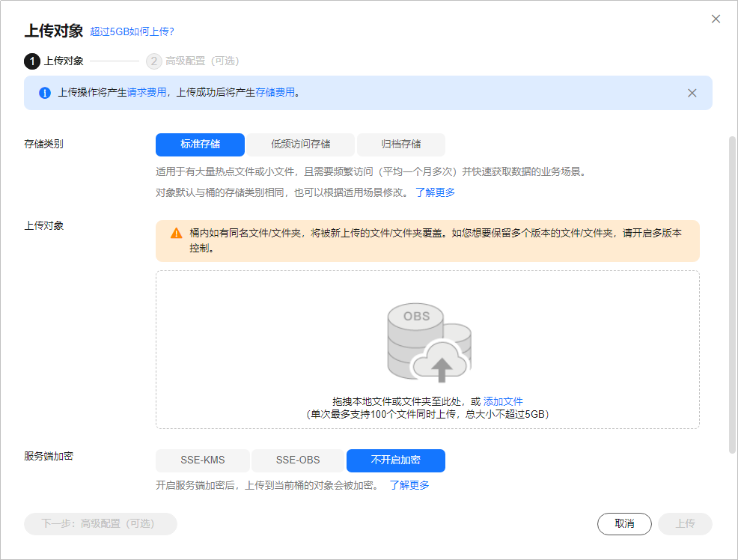Close the 上传对象 dialog with the X icon
This screenshot has height=560, width=738.
[x=716, y=19]
